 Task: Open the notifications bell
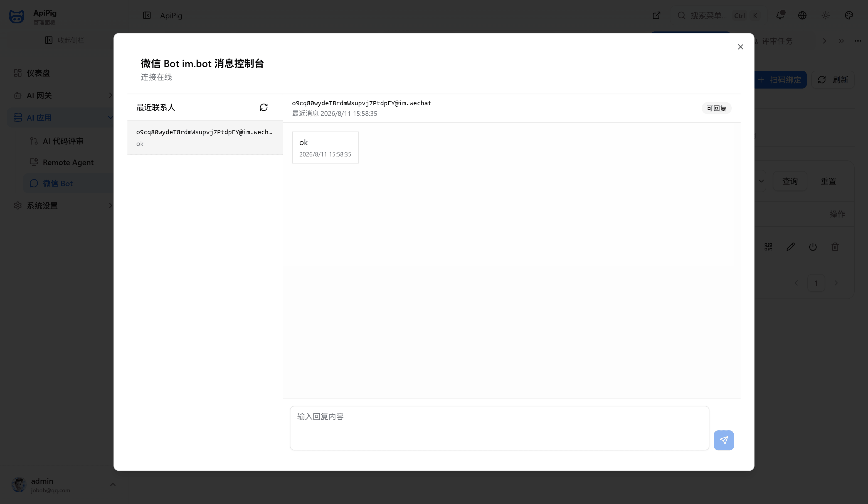(x=780, y=16)
